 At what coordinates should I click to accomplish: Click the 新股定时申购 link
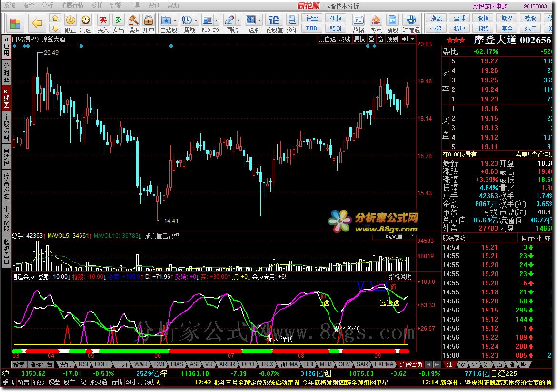[490, 6]
